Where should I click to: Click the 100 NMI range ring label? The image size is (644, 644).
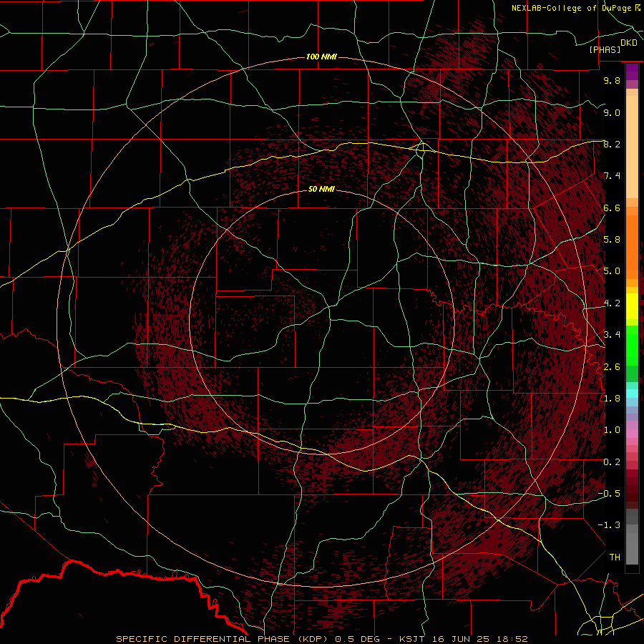point(321,57)
